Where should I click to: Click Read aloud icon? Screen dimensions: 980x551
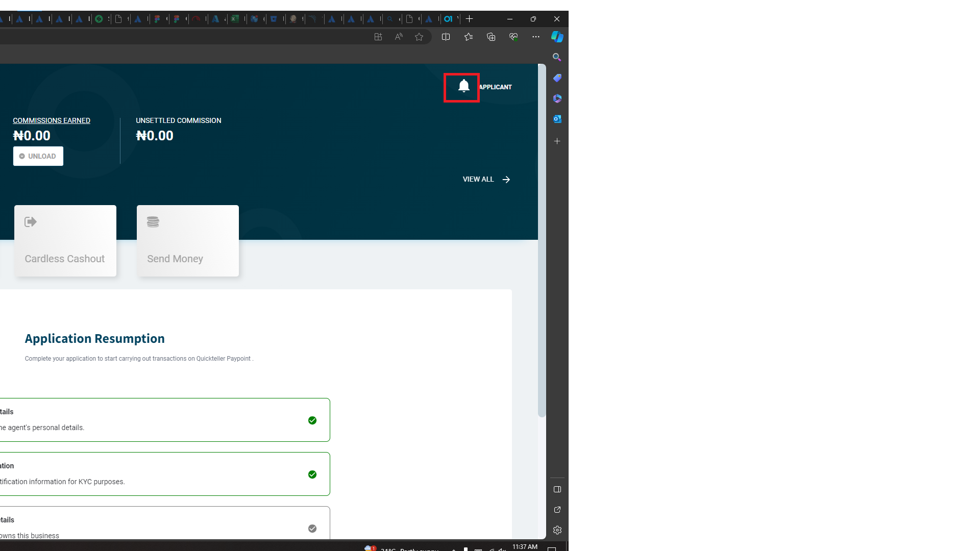pyautogui.click(x=399, y=37)
